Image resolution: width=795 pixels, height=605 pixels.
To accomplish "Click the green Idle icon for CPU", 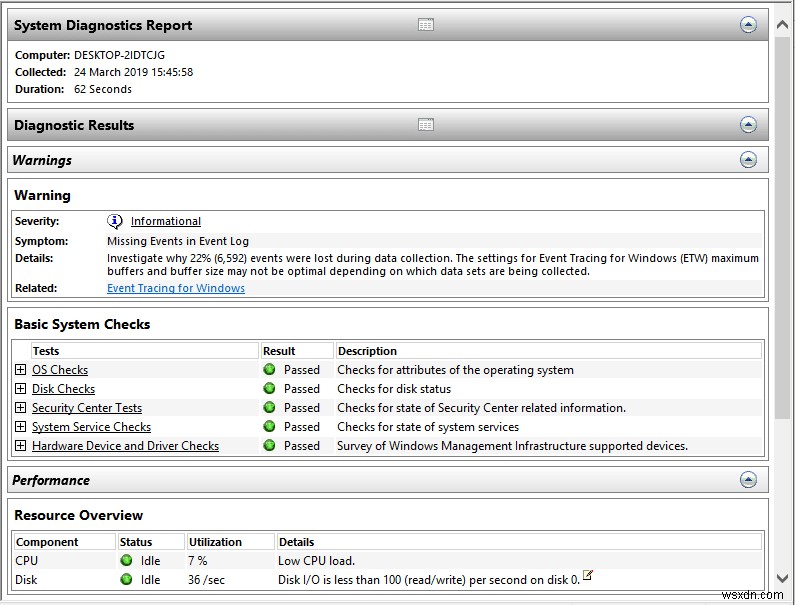I will pos(126,560).
